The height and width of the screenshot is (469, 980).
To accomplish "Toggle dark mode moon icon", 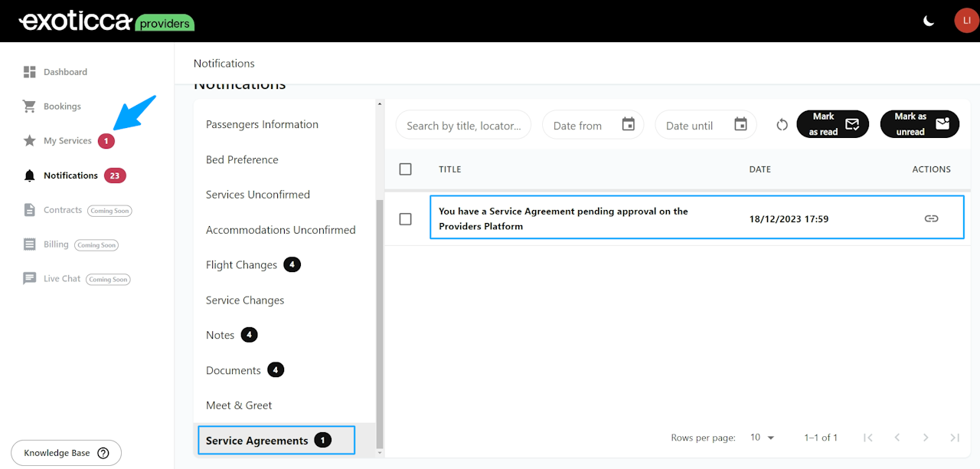I will tap(929, 21).
